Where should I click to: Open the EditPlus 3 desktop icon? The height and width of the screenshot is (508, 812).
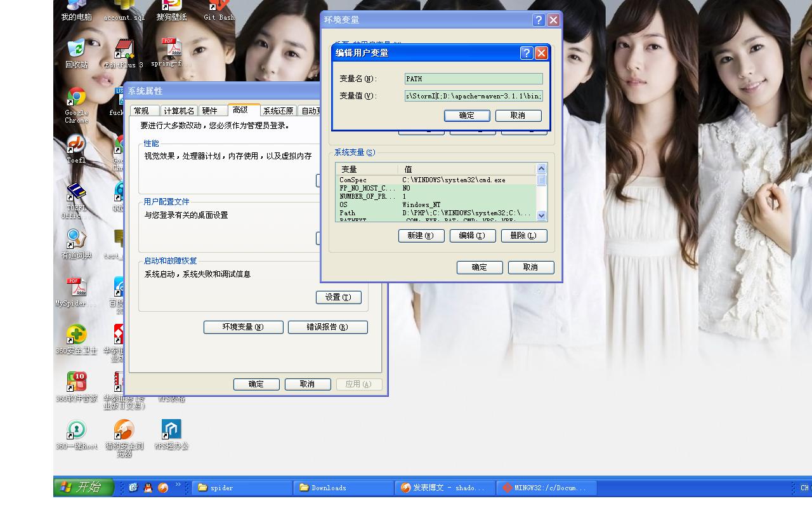tap(124, 50)
